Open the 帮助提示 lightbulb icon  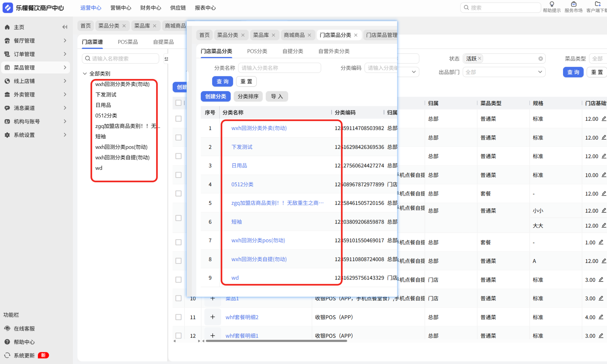(552, 4)
